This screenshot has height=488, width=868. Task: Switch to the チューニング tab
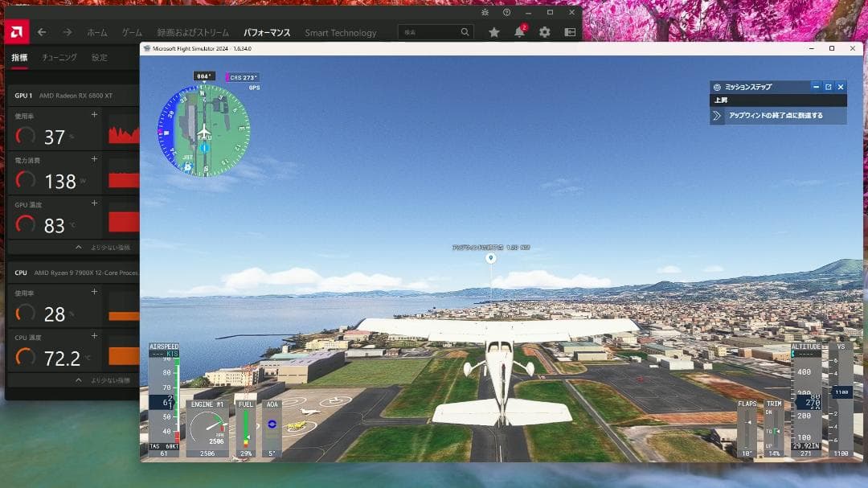[59, 58]
